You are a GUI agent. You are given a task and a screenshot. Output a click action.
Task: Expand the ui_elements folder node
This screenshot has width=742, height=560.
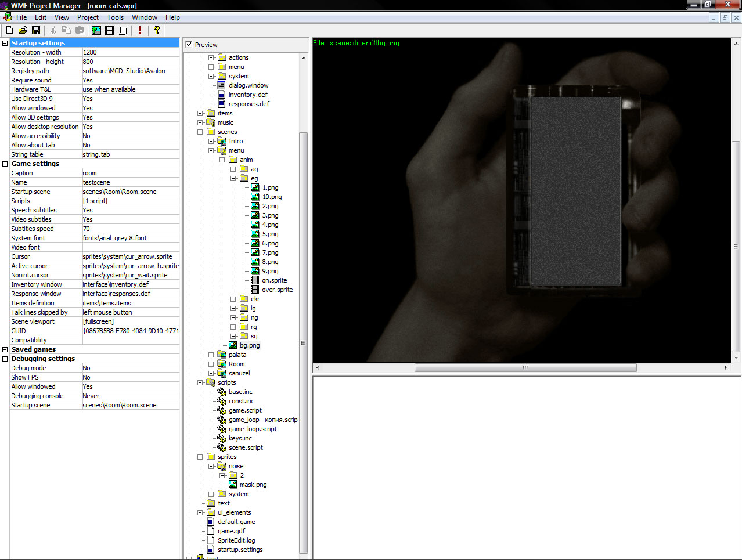[200, 512]
